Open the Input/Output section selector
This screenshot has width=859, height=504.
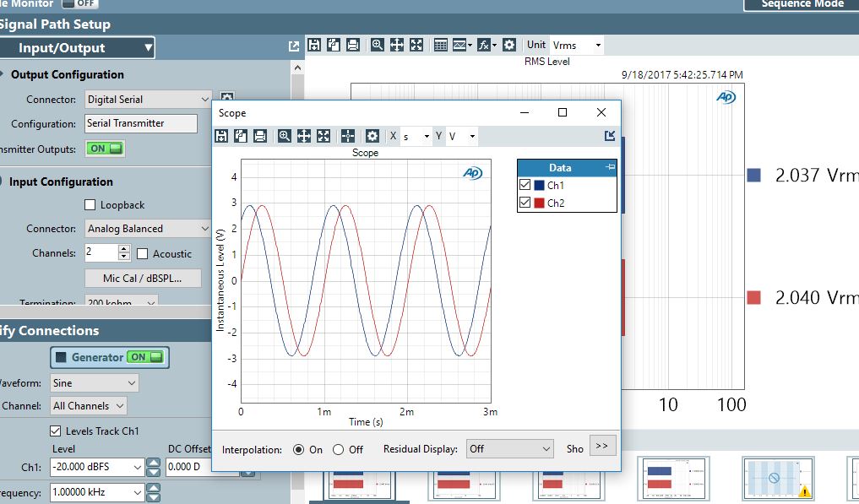point(77,47)
